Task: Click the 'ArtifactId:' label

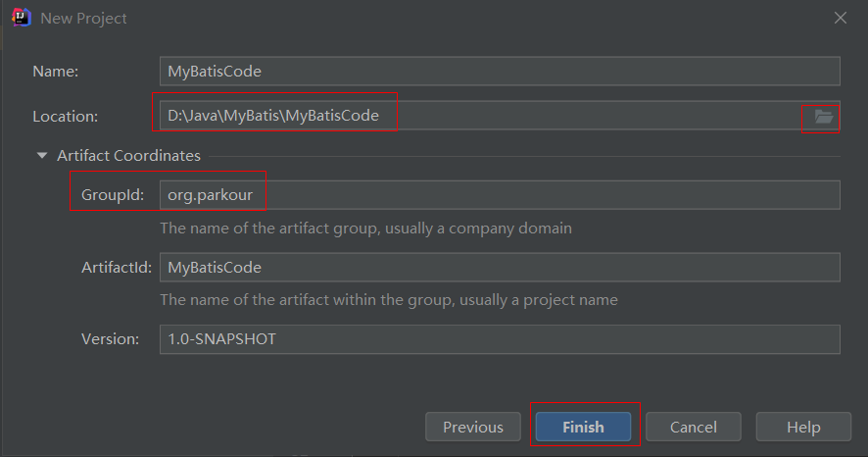Action: coord(117,268)
